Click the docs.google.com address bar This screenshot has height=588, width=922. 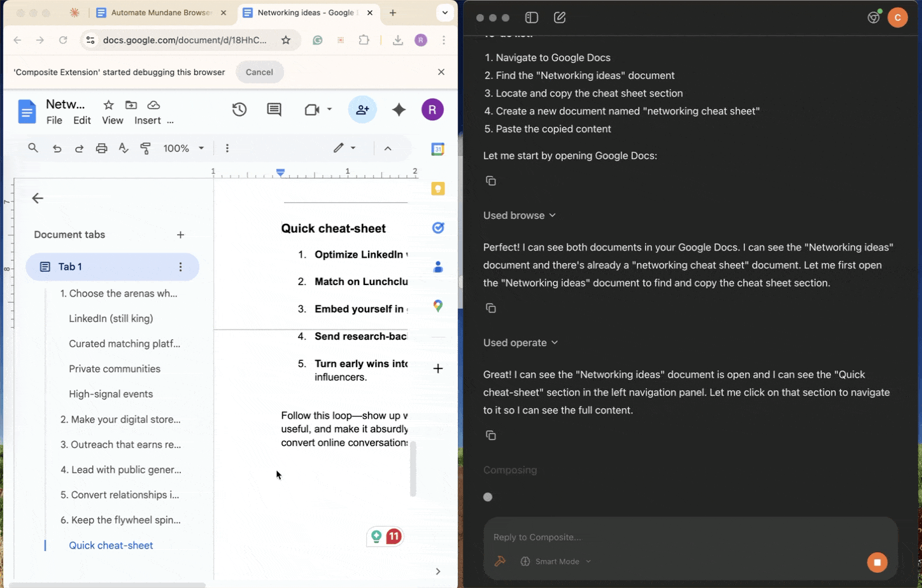pyautogui.click(x=185, y=40)
